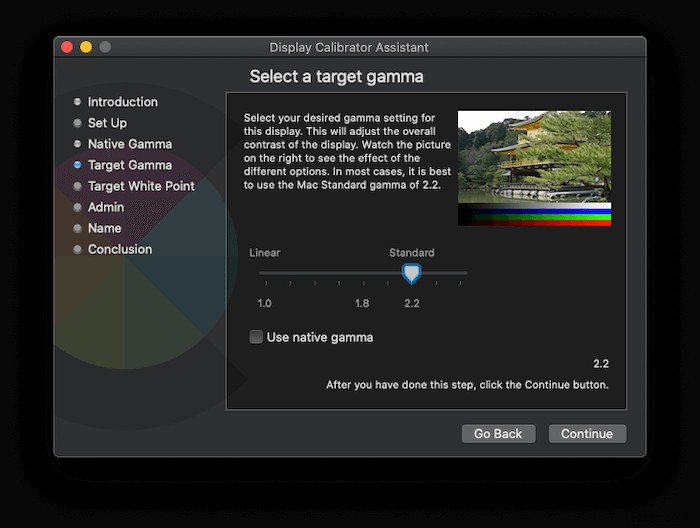Screen dimensions: 700x528
Task: Click the Introduction step bullet
Action: click(x=77, y=102)
